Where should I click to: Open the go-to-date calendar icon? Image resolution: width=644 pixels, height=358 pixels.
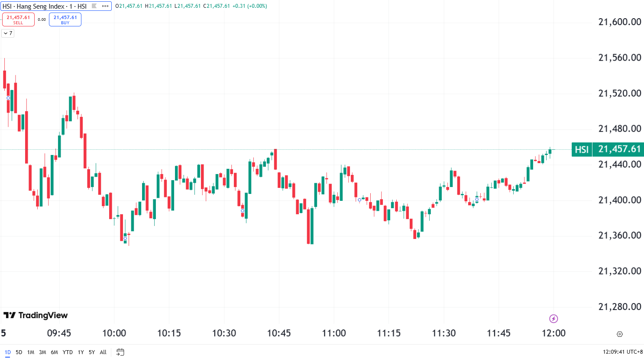[x=120, y=352]
